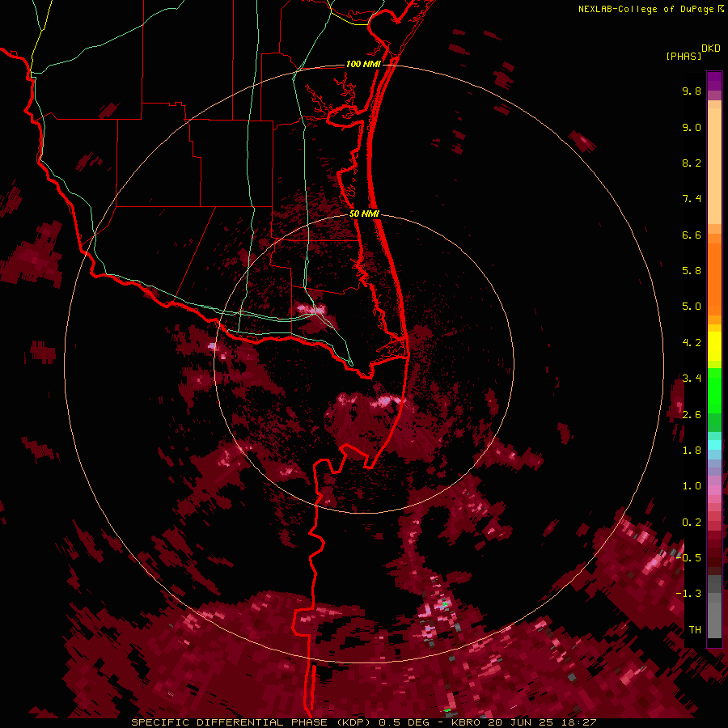The height and width of the screenshot is (728, 728).
Task: Select the 8.2 scale label
Action: point(692,163)
